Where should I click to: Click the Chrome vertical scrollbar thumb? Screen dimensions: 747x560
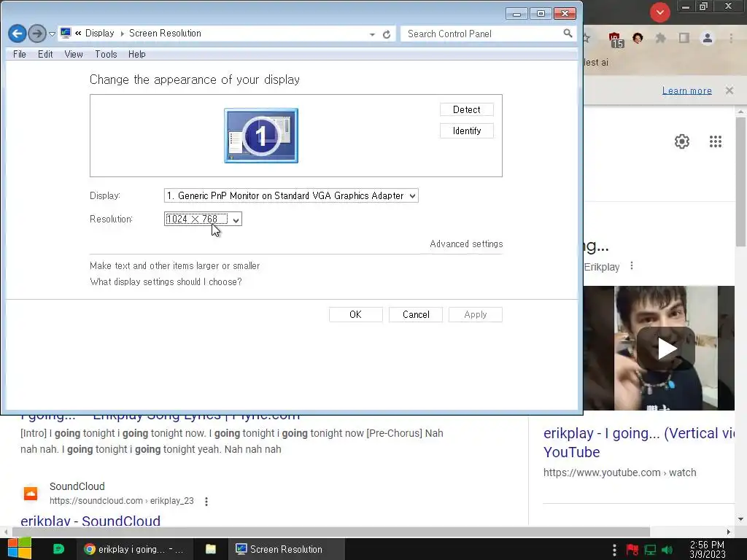740,181
